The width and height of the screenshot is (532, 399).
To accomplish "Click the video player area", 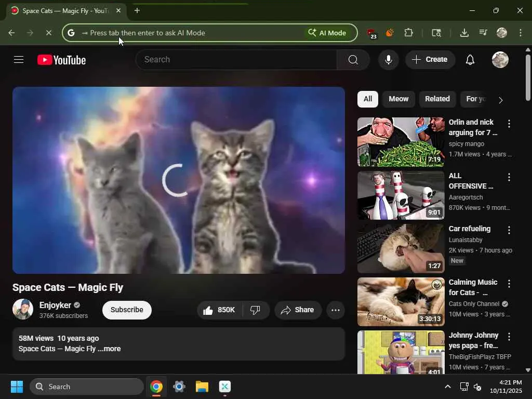I will tap(179, 180).
